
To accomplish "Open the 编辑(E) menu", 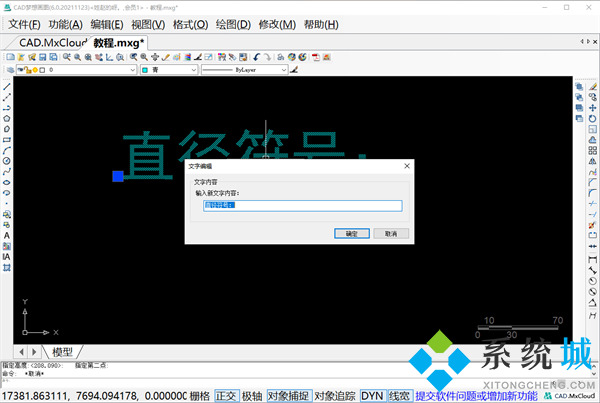I will pos(107,24).
